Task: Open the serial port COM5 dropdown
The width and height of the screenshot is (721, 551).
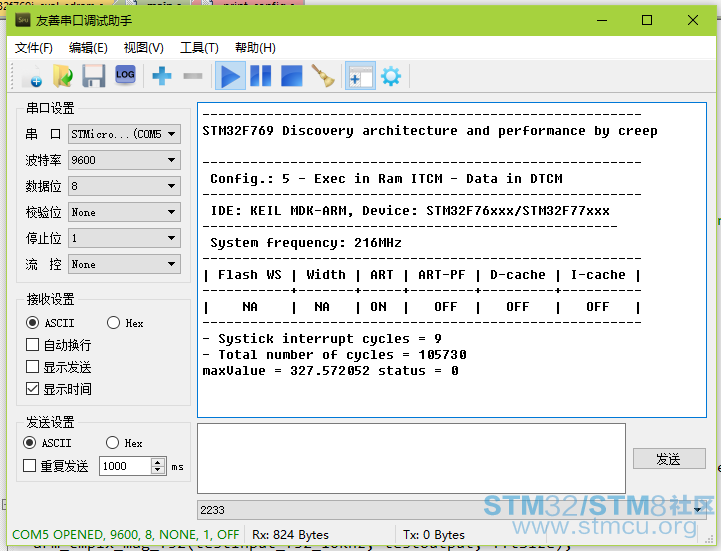Action: pyautogui.click(x=124, y=134)
